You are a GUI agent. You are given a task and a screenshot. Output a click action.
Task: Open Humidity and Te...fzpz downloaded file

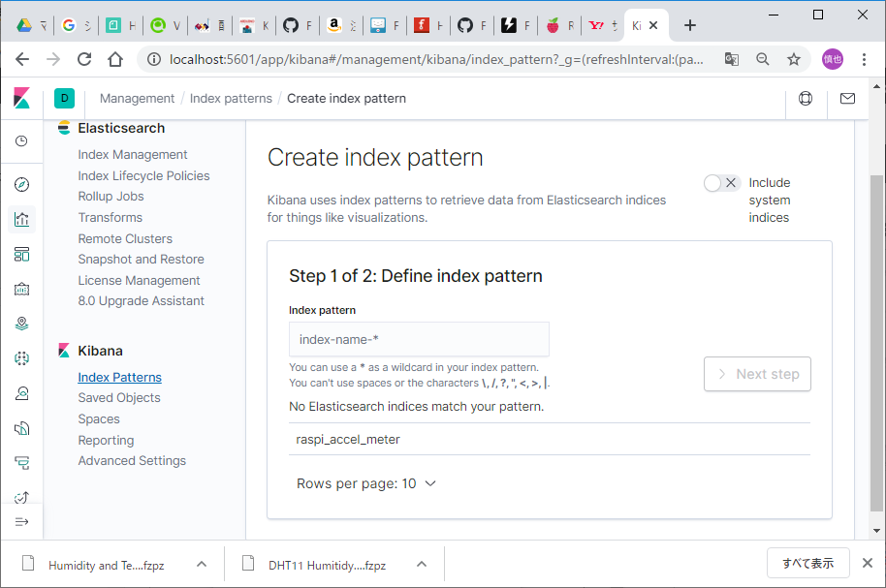tap(106, 565)
